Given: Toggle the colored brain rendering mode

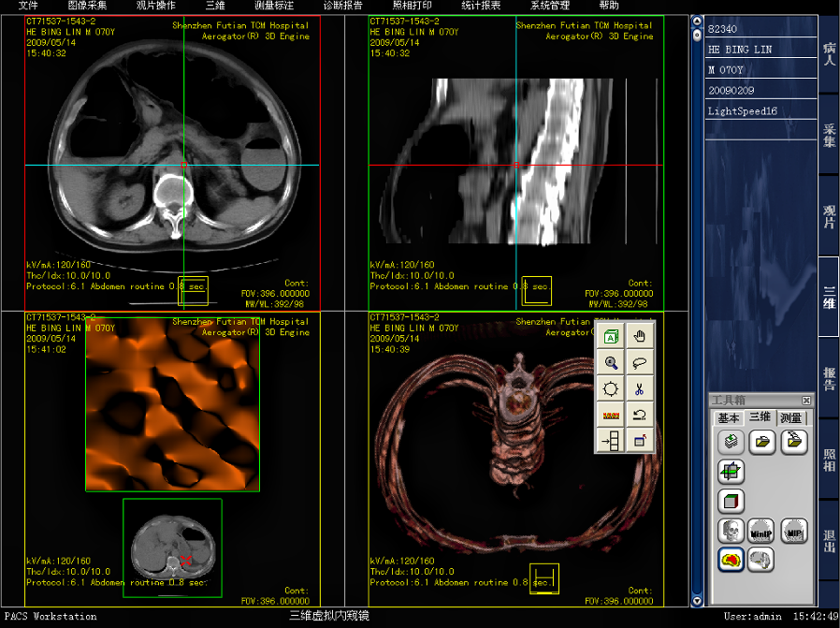Looking at the screenshot, I should click(x=731, y=560).
